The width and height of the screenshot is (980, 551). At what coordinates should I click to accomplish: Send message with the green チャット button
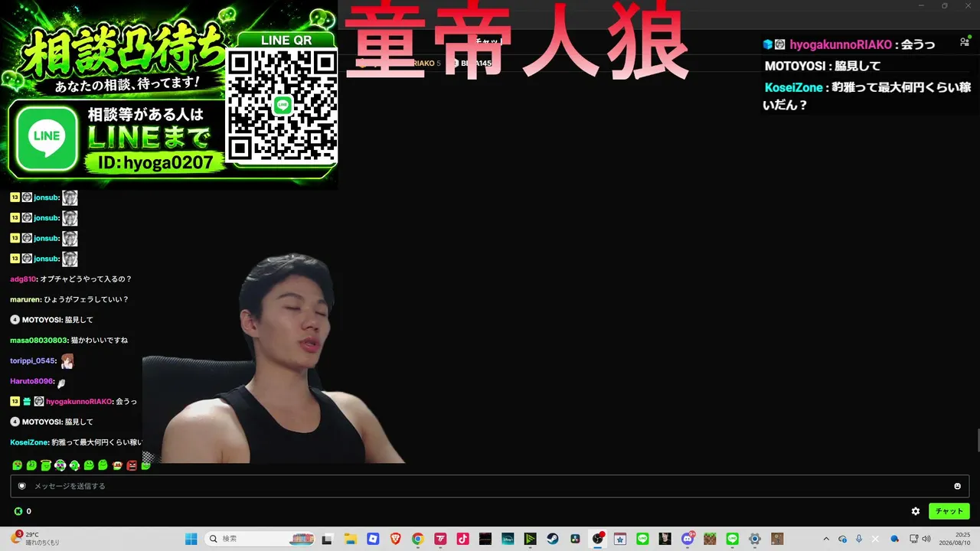click(949, 511)
